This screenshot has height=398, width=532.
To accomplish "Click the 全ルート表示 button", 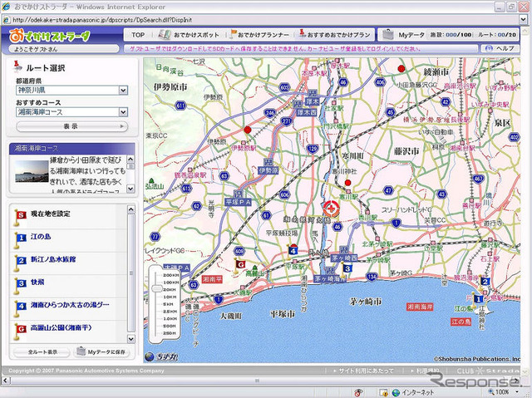I will click(x=42, y=352).
